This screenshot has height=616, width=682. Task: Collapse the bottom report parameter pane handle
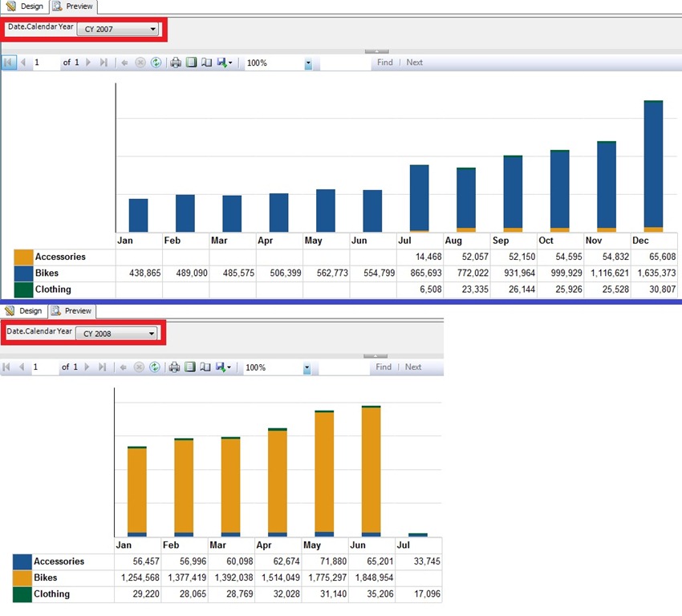click(x=376, y=356)
